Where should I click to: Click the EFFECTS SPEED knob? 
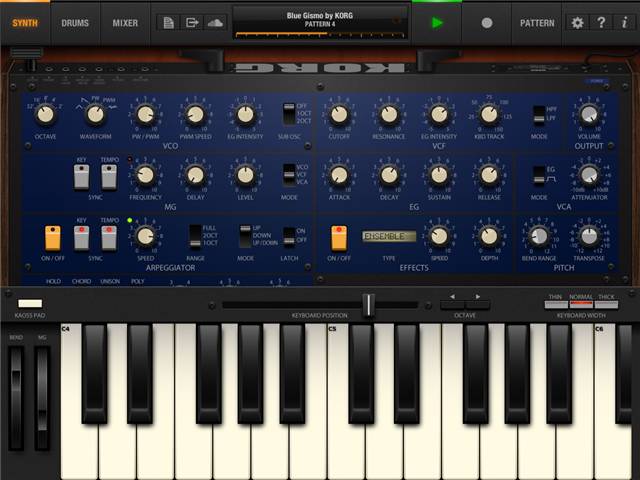point(439,236)
